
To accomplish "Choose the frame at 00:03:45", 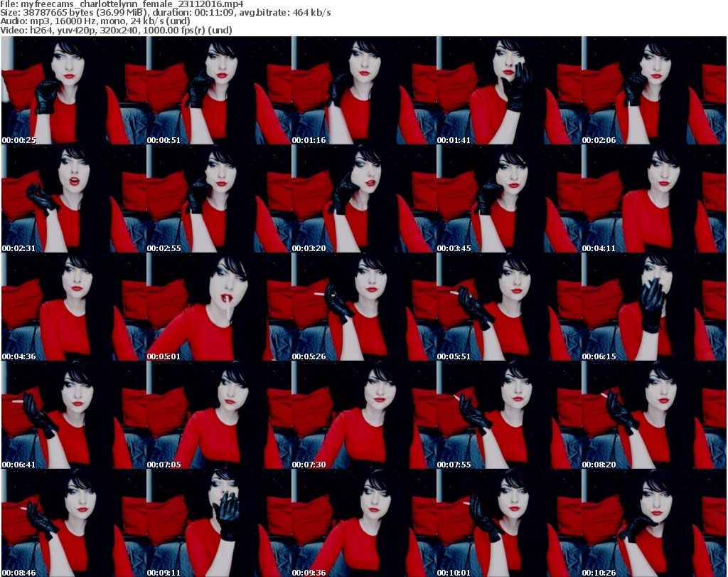I will 509,198.
